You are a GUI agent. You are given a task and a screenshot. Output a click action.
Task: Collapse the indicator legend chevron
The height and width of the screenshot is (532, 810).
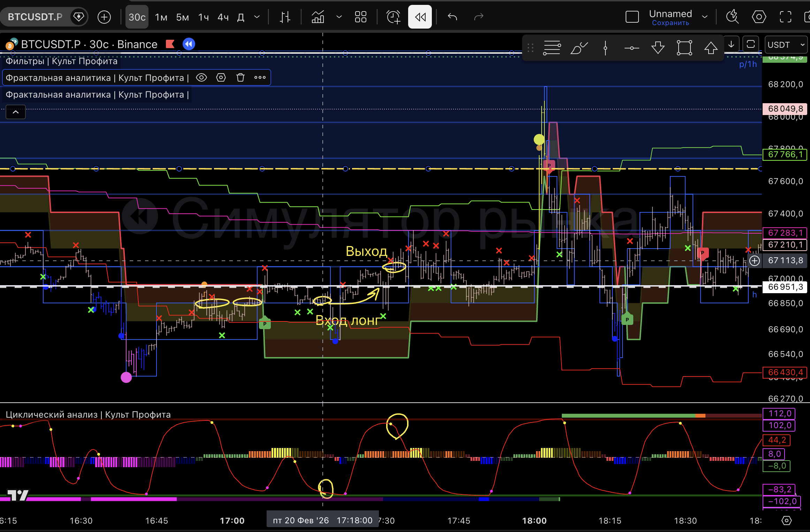[16, 112]
